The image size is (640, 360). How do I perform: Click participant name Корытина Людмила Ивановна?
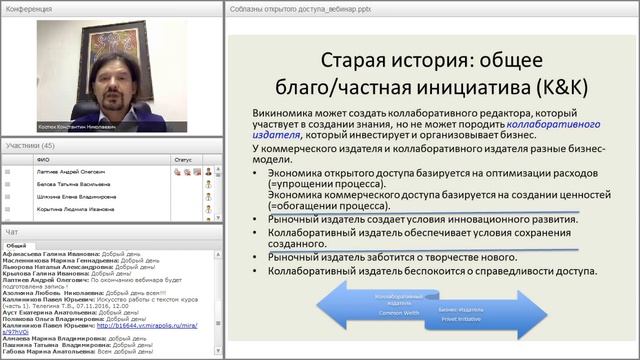(x=75, y=209)
